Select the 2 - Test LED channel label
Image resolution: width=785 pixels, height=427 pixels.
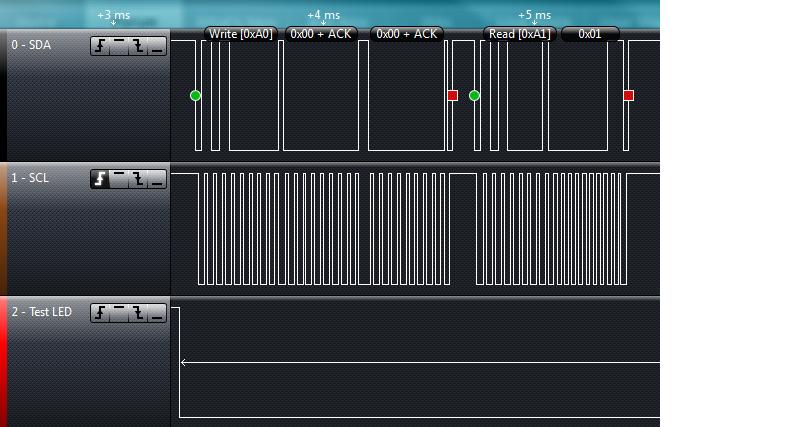(x=41, y=312)
